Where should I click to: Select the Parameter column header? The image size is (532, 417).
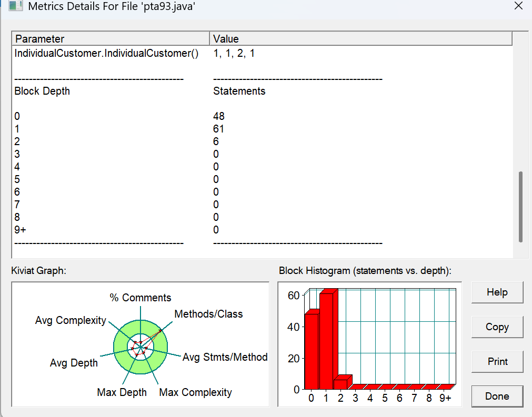pos(111,38)
